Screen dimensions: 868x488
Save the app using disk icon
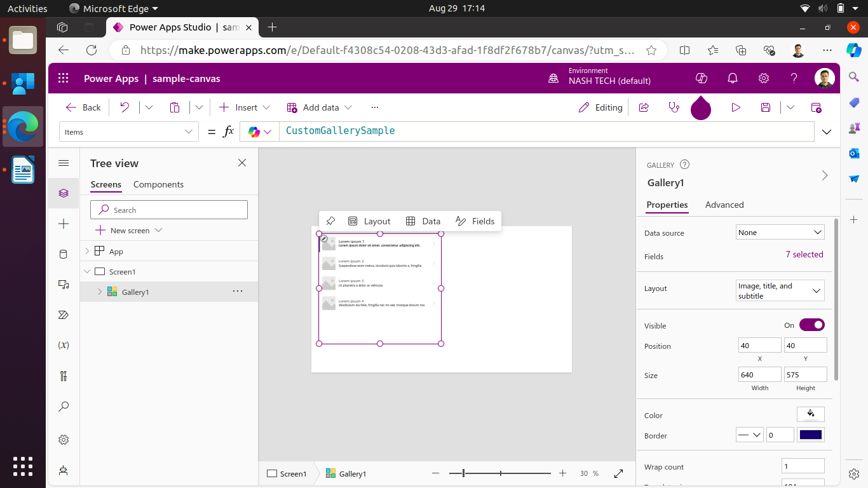766,107
